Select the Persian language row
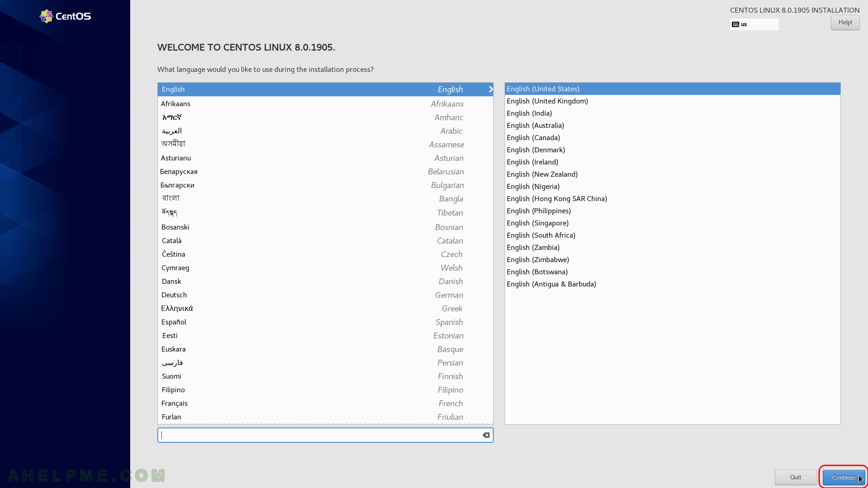 pyautogui.click(x=325, y=363)
